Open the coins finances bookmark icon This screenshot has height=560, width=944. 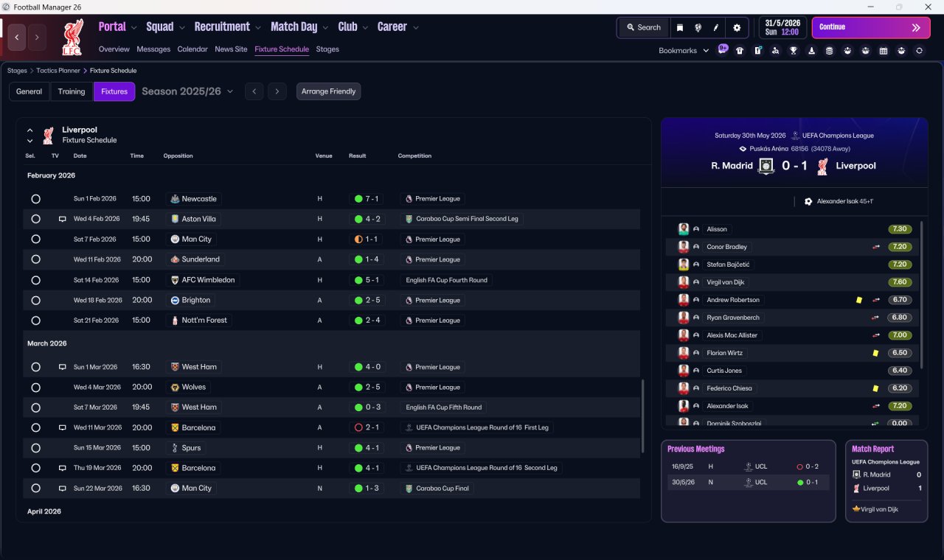(829, 51)
